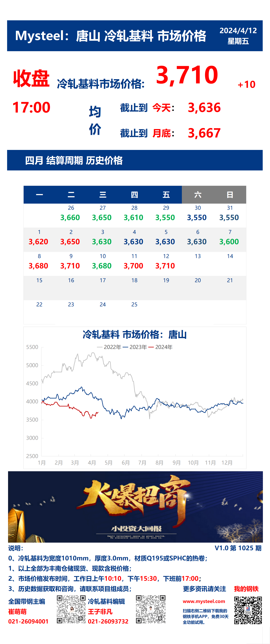The width and height of the screenshot is (270, 644).
Task: Click the editor name 崔萌萌
Action: coord(17,612)
